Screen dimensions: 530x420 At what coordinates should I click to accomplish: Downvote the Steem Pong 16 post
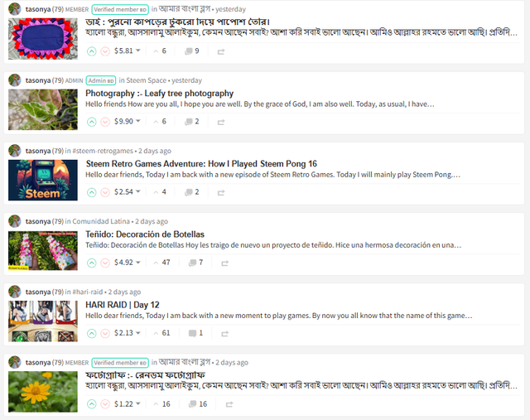[x=105, y=192]
